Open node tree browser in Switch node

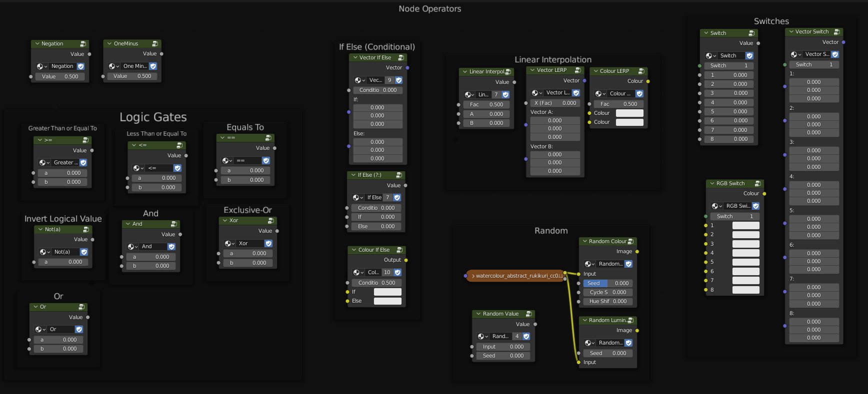point(711,56)
